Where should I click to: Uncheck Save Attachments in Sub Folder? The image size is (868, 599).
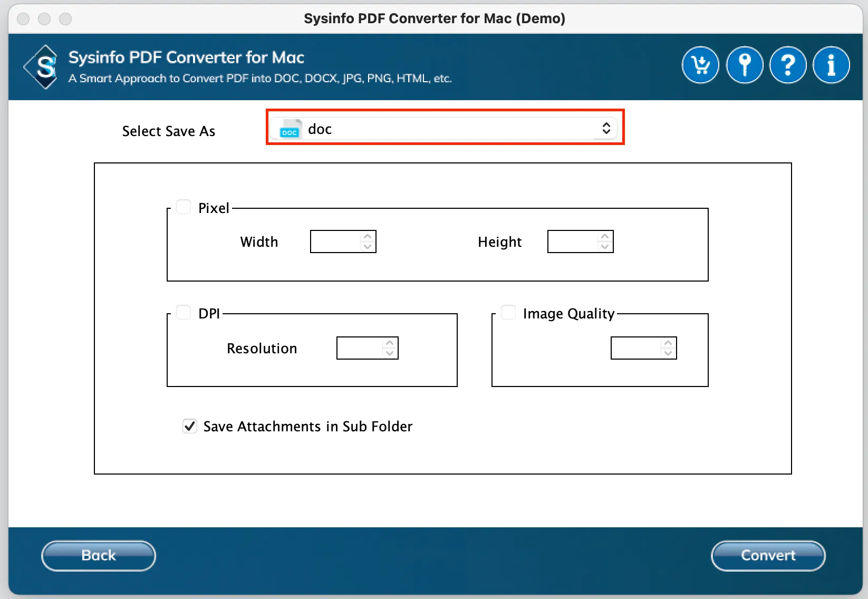click(x=190, y=426)
